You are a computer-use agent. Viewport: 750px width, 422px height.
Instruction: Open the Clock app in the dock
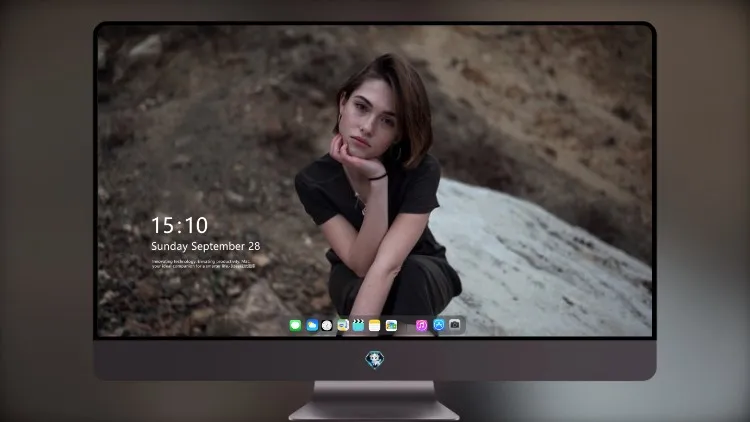327,325
